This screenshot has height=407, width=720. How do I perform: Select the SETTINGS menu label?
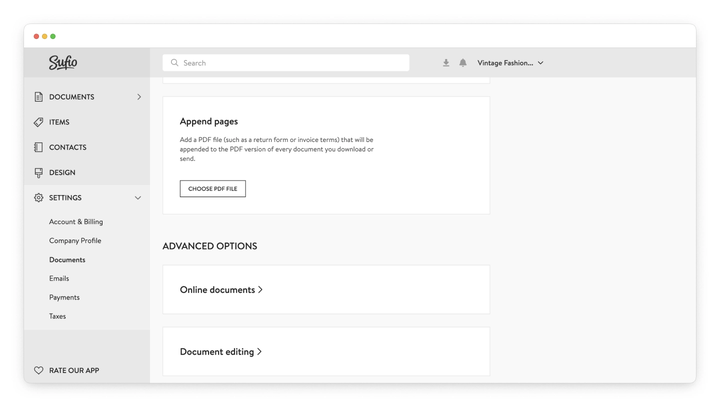(x=65, y=198)
